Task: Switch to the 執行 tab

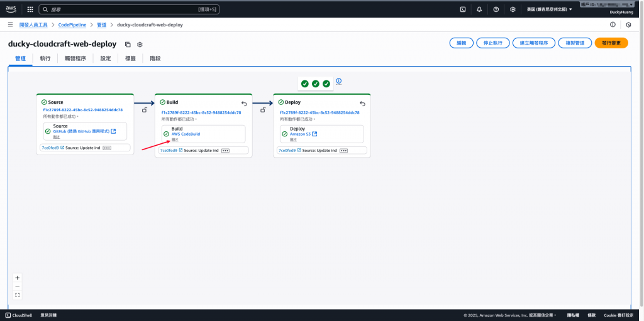Action: (x=45, y=58)
